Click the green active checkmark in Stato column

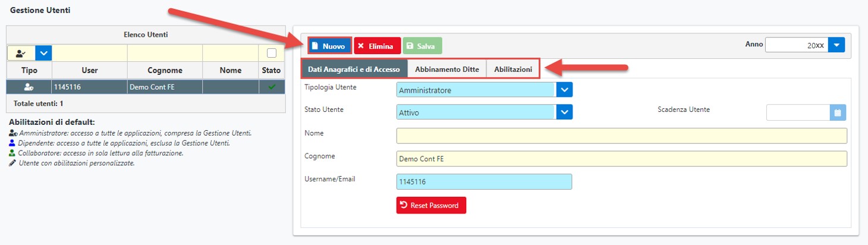click(x=272, y=87)
